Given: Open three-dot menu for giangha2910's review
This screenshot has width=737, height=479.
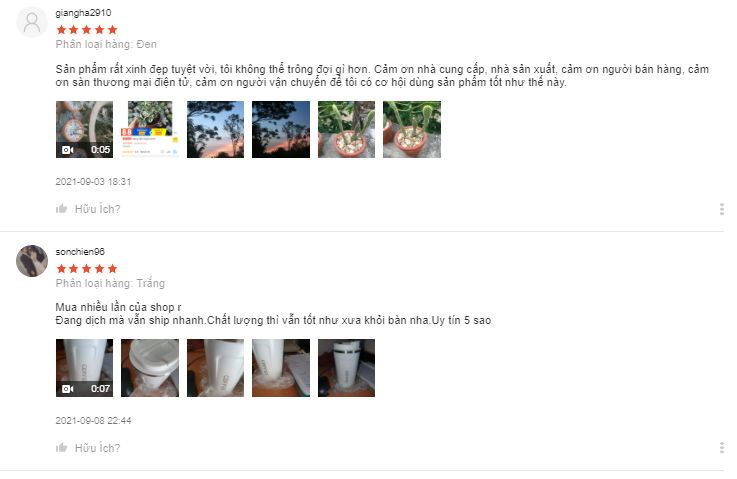Looking at the screenshot, I should pyautogui.click(x=721, y=209).
